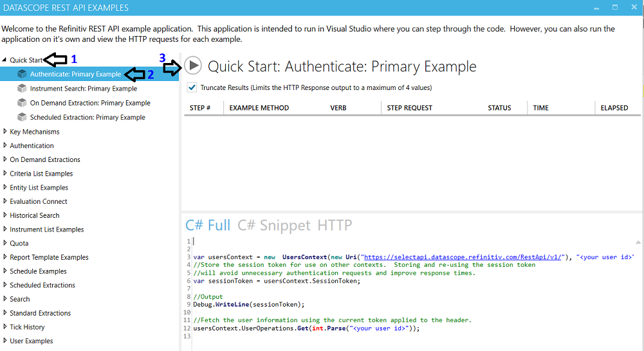
Task: Expand the Criteria List Examples node
Action: (5, 173)
